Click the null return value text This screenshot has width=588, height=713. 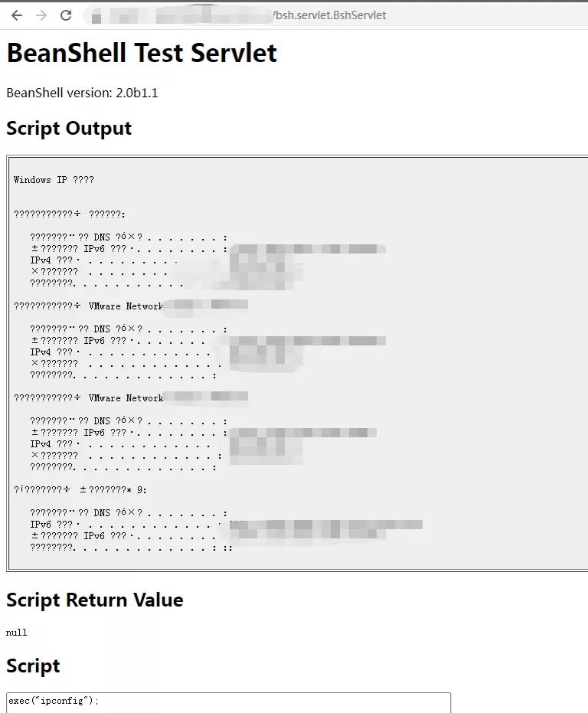click(x=16, y=633)
